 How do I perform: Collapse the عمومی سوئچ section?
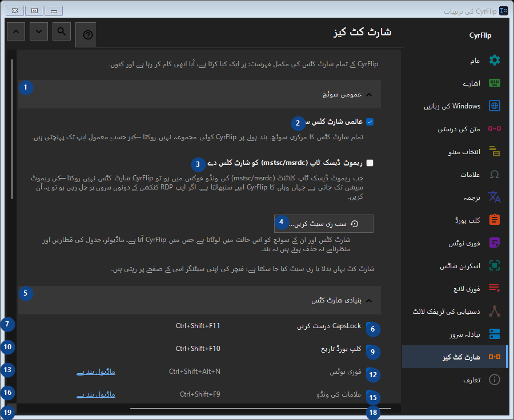(x=200, y=94)
